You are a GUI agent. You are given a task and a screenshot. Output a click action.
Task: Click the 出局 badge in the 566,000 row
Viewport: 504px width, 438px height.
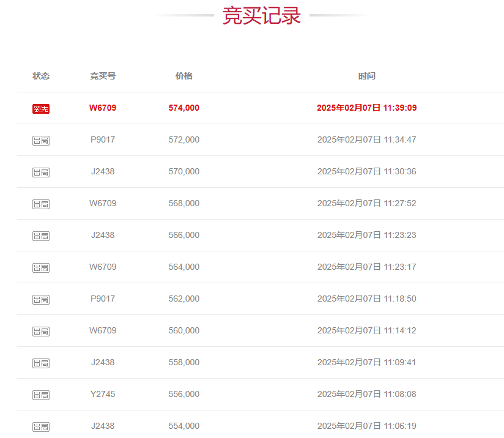(x=41, y=236)
